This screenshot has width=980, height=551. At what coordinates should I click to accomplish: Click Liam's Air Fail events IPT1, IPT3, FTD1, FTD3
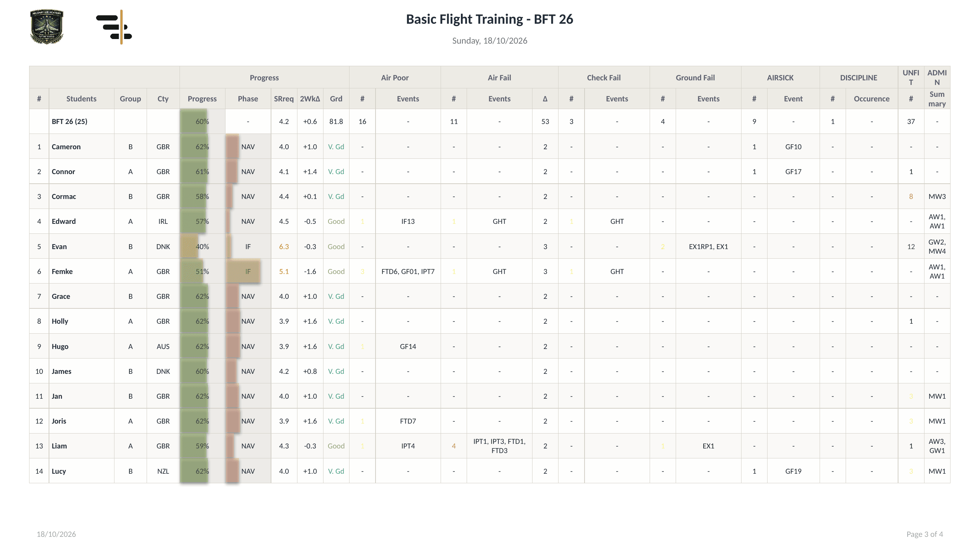(499, 446)
